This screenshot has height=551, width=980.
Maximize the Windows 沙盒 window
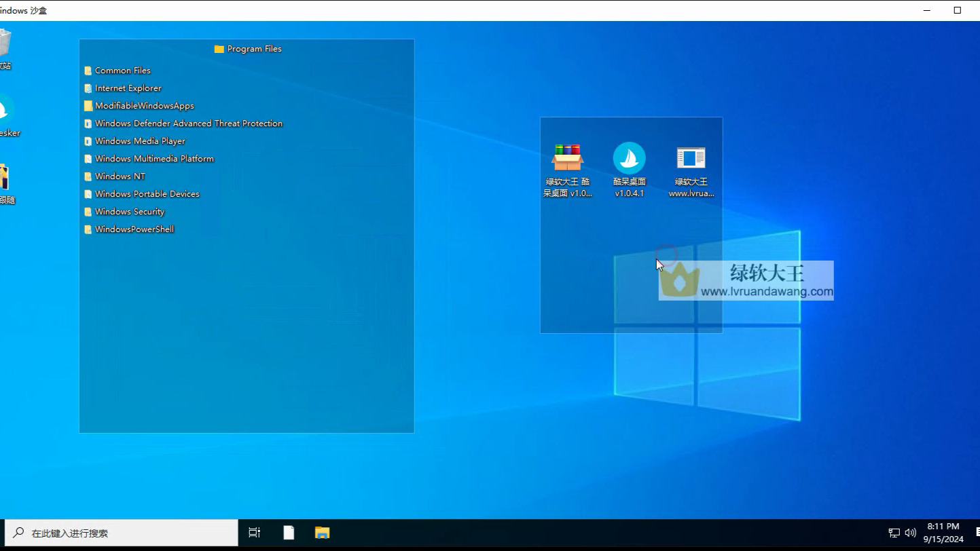click(958, 10)
